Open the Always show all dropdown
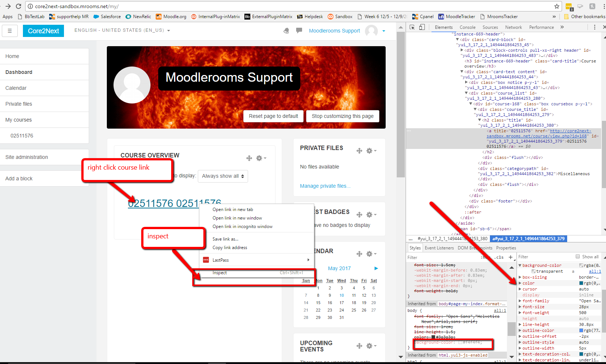This screenshot has width=606, height=364. click(223, 176)
